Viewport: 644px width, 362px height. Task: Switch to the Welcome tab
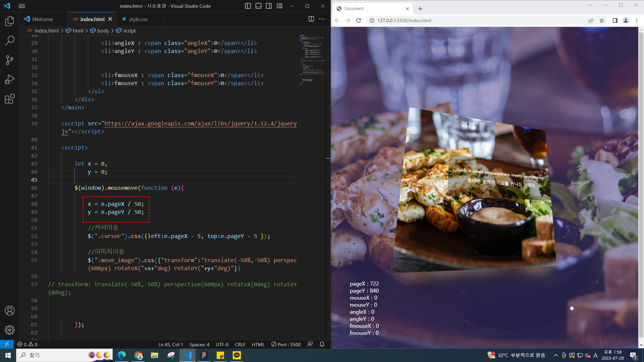42,19
